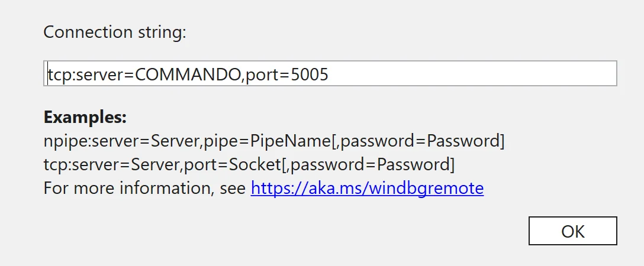The height and width of the screenshot is (266, 644).
Task: Click the OK button
Action: [572, 231]
